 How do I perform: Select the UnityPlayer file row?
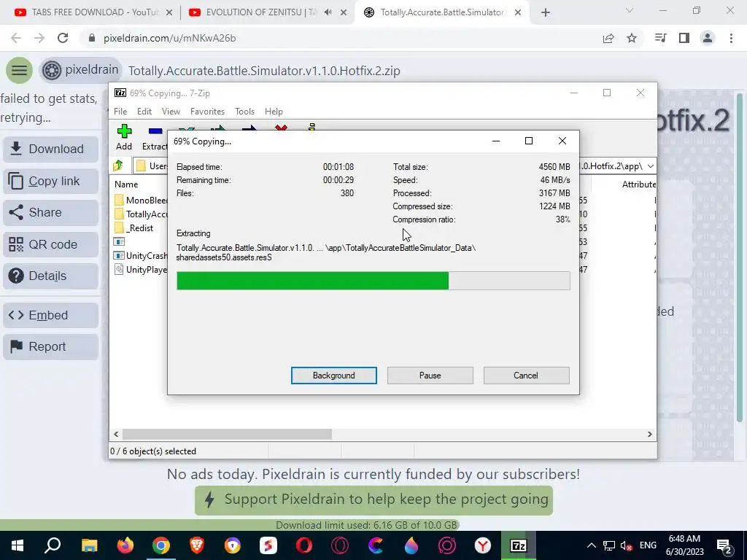[x=141, y=270]
